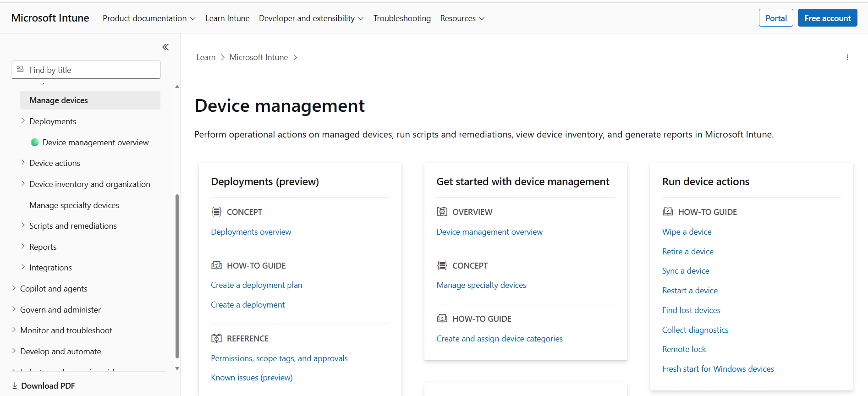Open Developer and extensibility dropdown
The width and height of the screenshot is (868, 396).
(311, 18)
